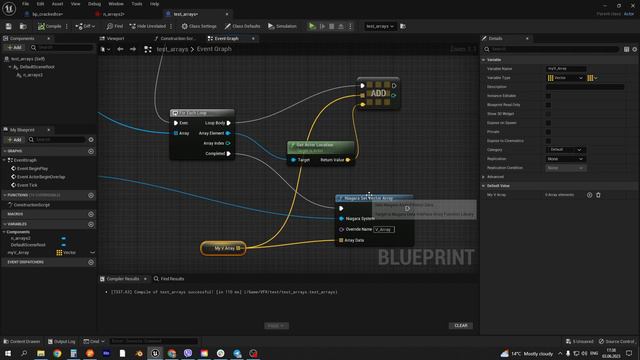Expand the Advanced section in Details

pos(484,177)
